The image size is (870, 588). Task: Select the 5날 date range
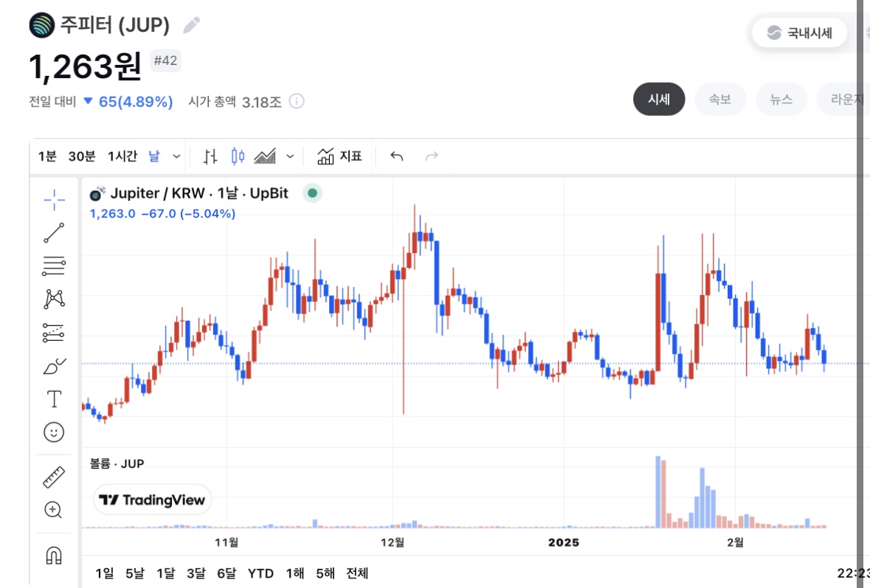click(135, 573)
